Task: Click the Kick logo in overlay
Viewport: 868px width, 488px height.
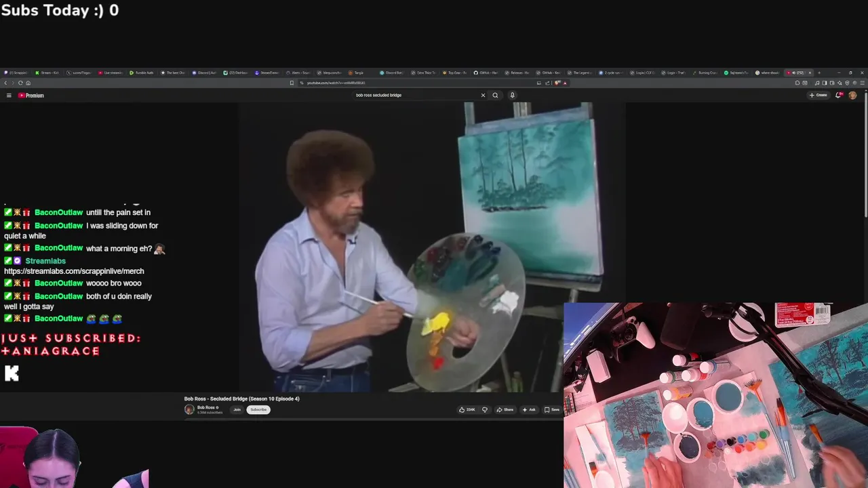Action: 12,373
